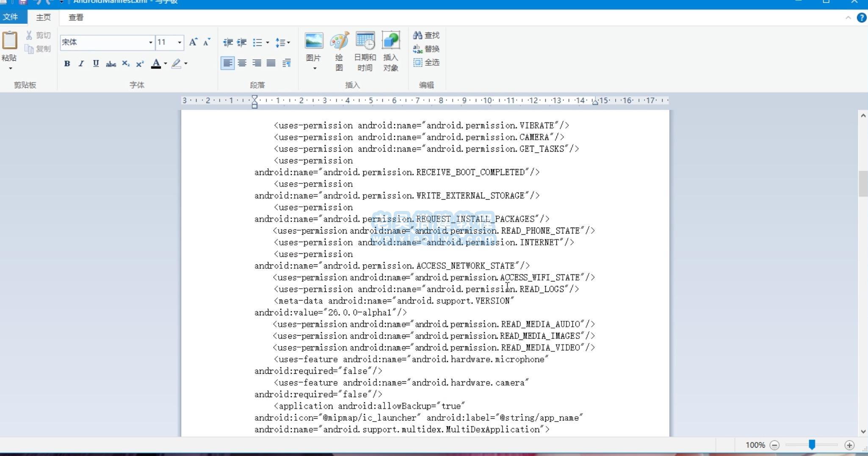Click Zoom out minus button

coord(774,445)
